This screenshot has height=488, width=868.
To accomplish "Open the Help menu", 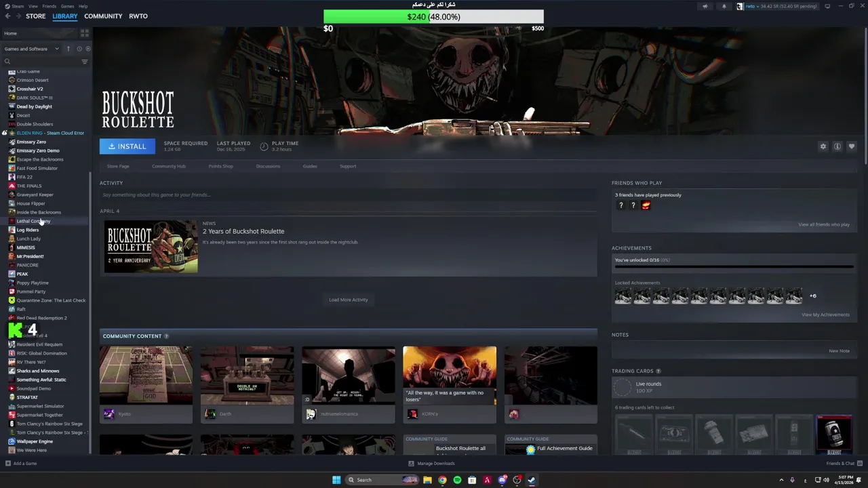I will click(83, 6).
